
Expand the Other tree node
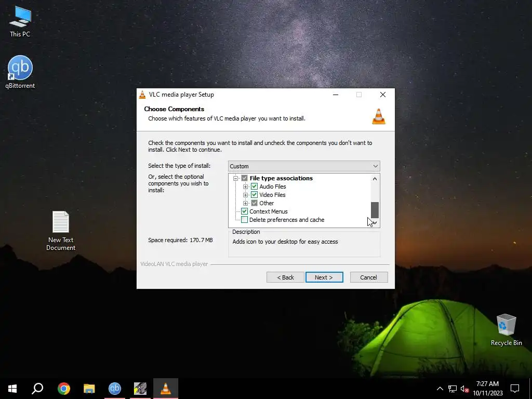tap(245, 203)
